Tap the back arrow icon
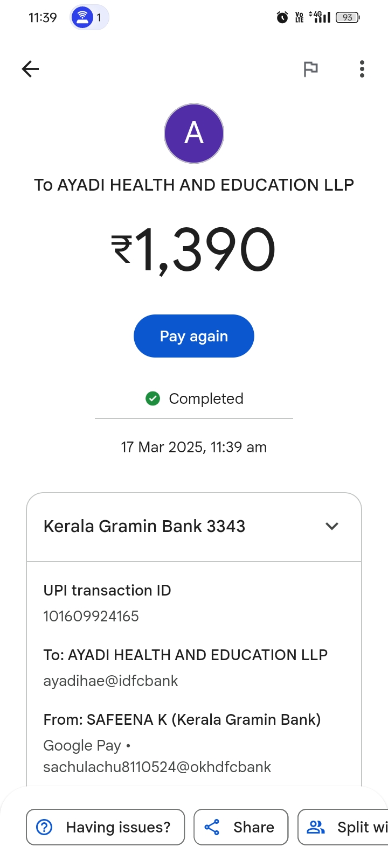Viewport: 388px width, 868px height. pyautogui.click(x=31, y=69)
